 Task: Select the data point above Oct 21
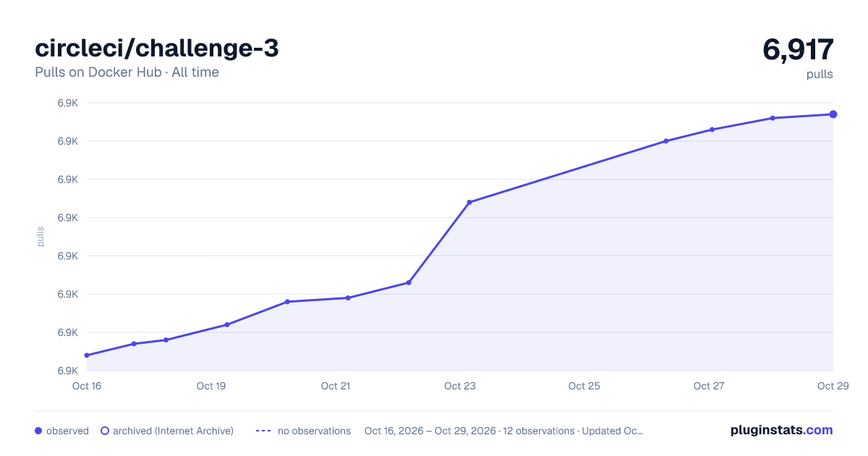[x=348, y=297]
